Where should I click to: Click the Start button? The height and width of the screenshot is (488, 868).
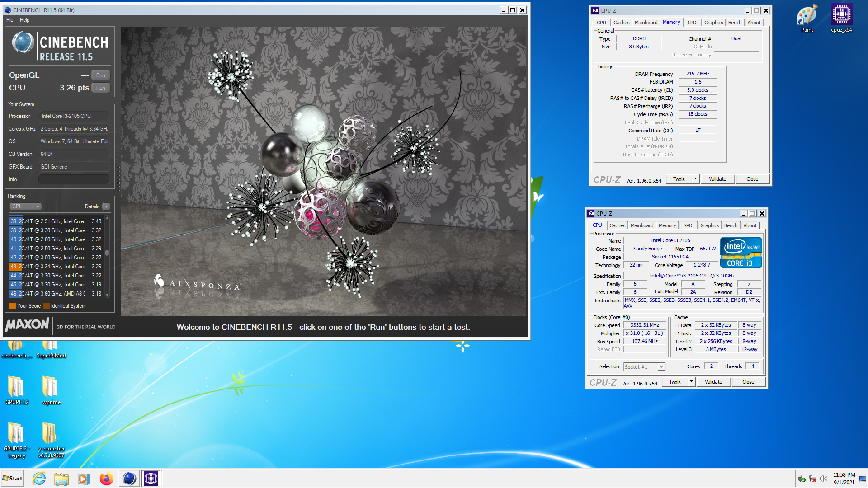click(x=12, y=479)
